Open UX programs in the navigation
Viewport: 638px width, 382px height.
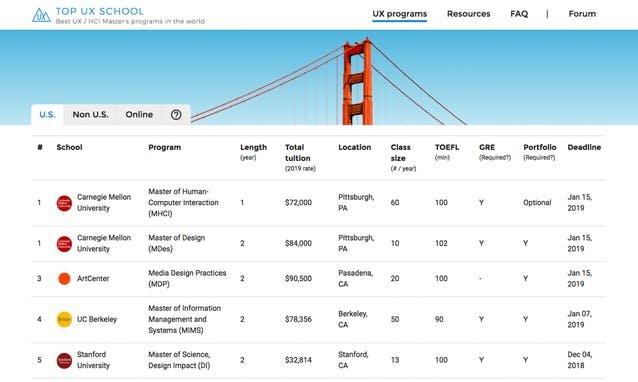pos(400,14)
